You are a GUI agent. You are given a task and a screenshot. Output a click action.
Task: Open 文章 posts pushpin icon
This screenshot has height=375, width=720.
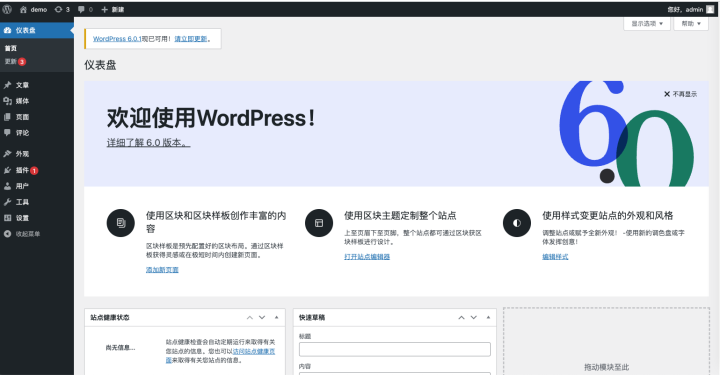pos(7,85)
